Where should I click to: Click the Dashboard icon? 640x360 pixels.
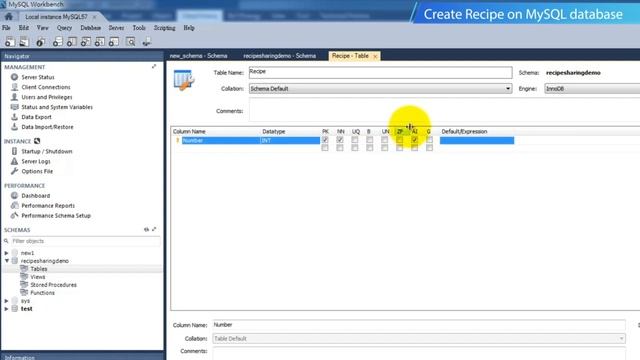coord(14,196)
